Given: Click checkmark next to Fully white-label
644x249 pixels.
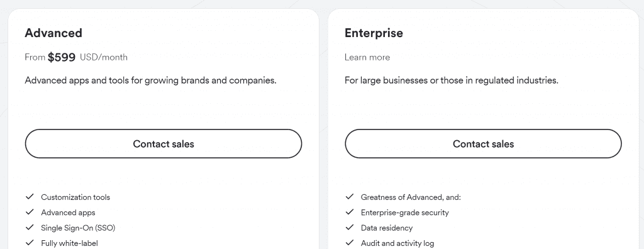Looking at the screenshot, I should tap(30, 243).
